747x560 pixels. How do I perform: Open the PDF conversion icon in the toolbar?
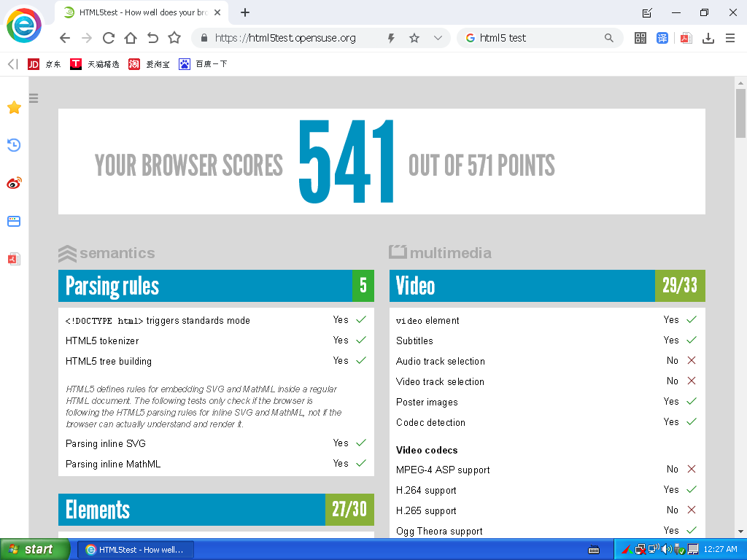coord(686,37)
